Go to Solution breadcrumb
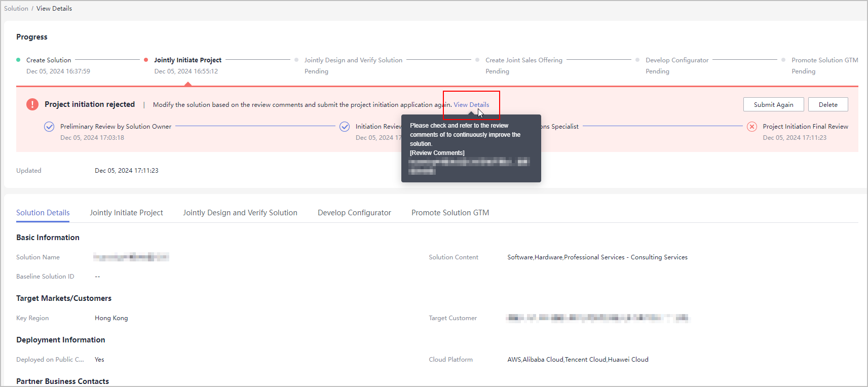The height and width of the screenshot is (387, 868). coord(16,9)
